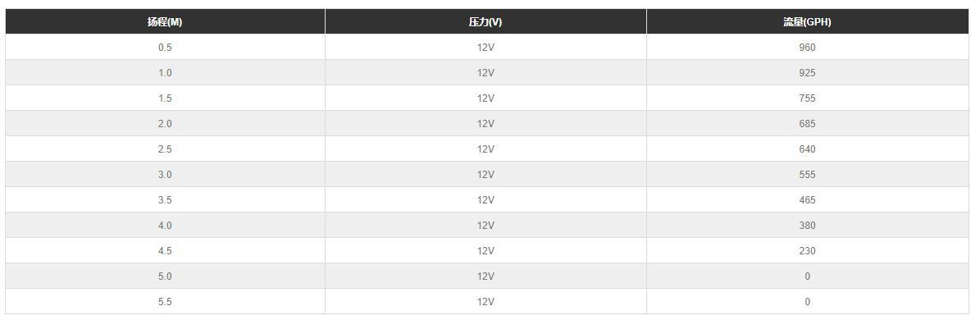Select the 640 flow value cell
Screen dimensions: 980x320
coord(808,149)
